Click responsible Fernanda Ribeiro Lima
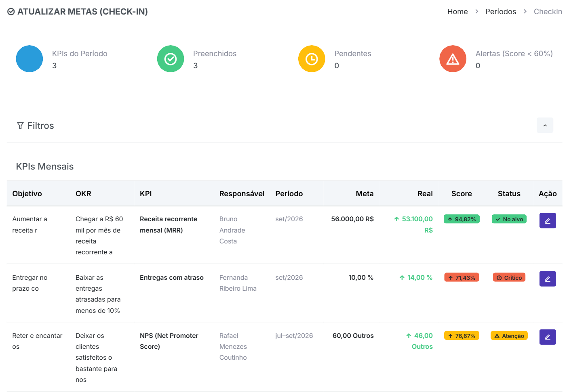 238,283
